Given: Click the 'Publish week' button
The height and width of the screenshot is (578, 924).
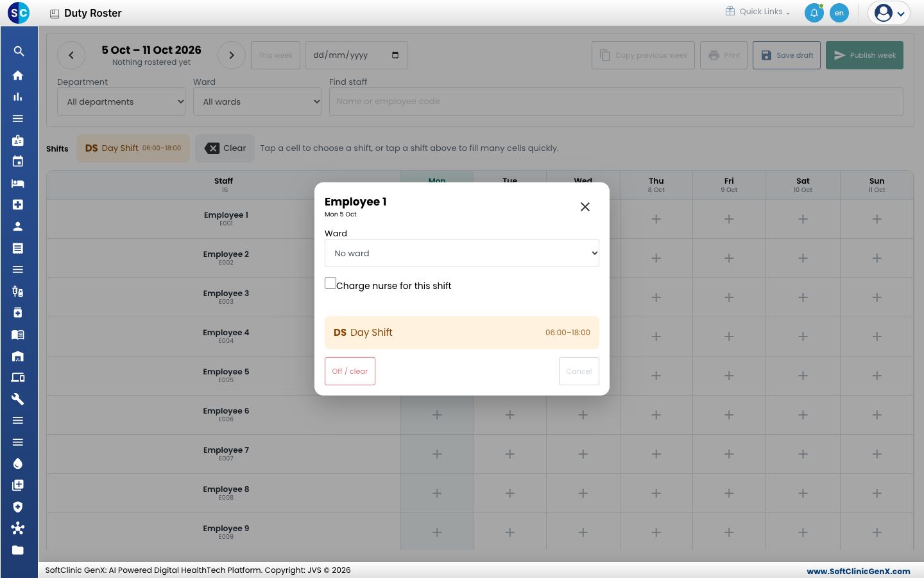Looking at the screenshot, I should coord(864,55).
